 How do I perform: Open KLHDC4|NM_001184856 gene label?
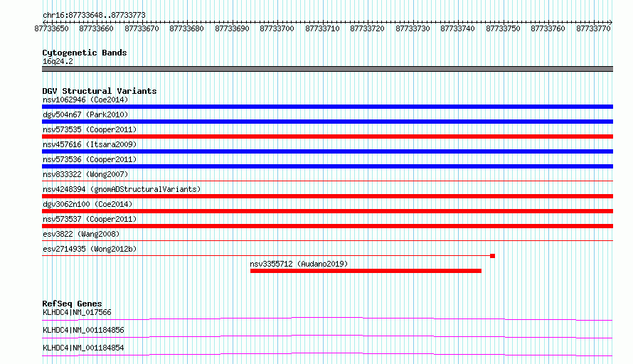pyautogui.click(x=83, y=330)
